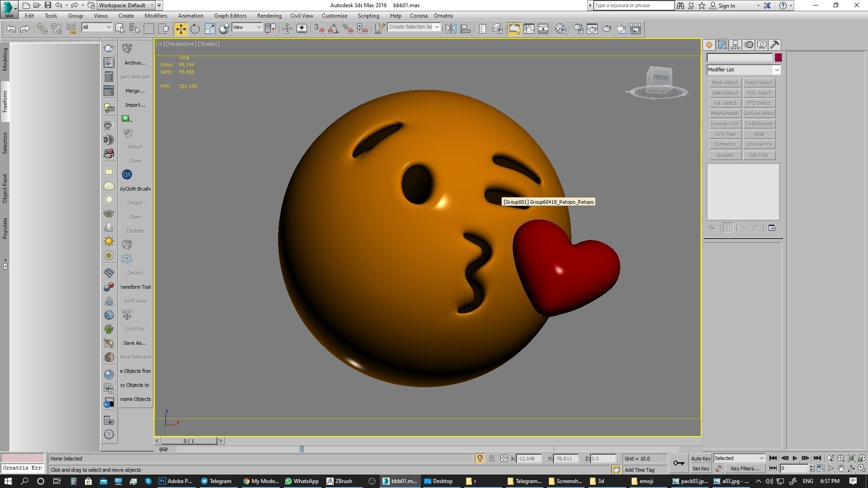Open the Material Editor icon
This screenshot has height=488, width=868.
coord(561,29)
